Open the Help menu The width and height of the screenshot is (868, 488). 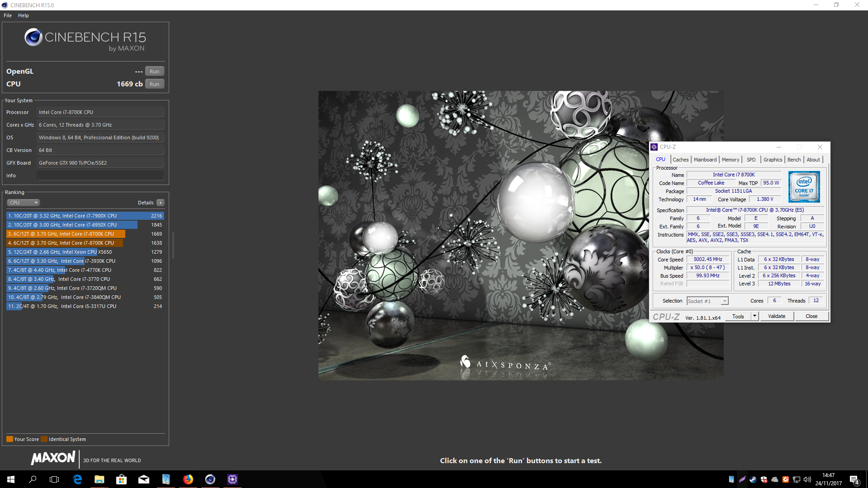(x=24, y=15)
